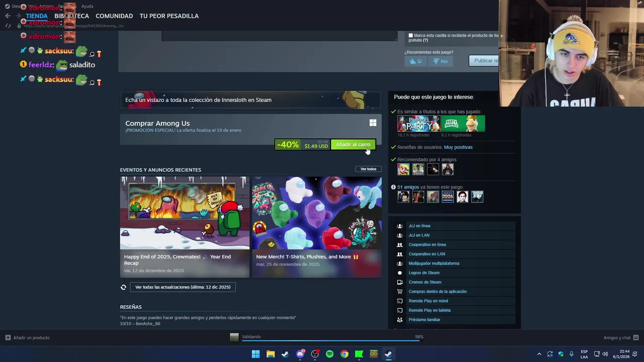Open Spotify from taskbar
644x362 pixels.
[330, 354]
